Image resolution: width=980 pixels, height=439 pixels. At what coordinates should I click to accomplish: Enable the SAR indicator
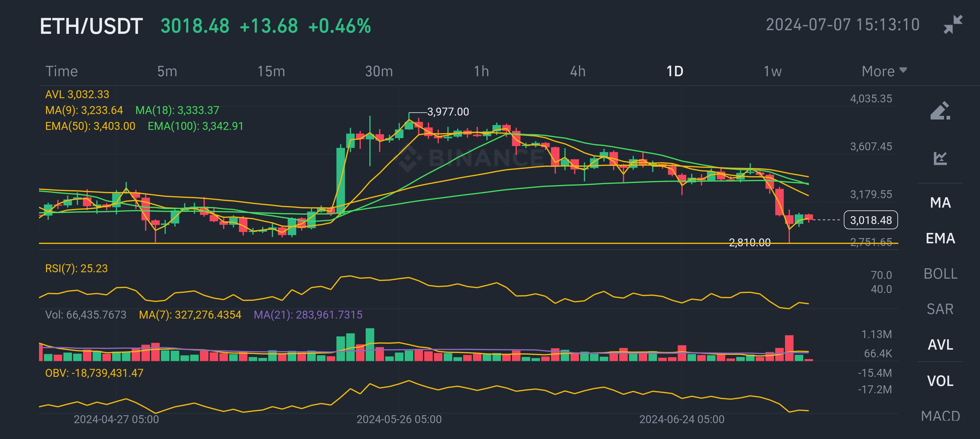940,309
